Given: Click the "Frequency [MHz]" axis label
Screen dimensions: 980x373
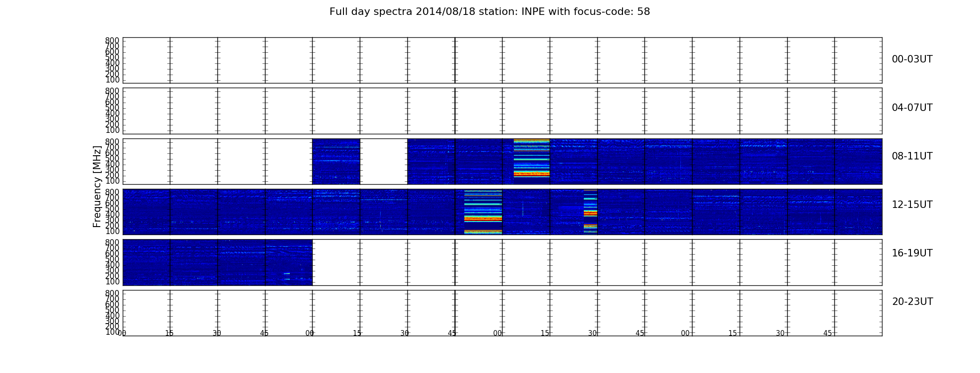Looking at the screenshot, I should (97, 186).
